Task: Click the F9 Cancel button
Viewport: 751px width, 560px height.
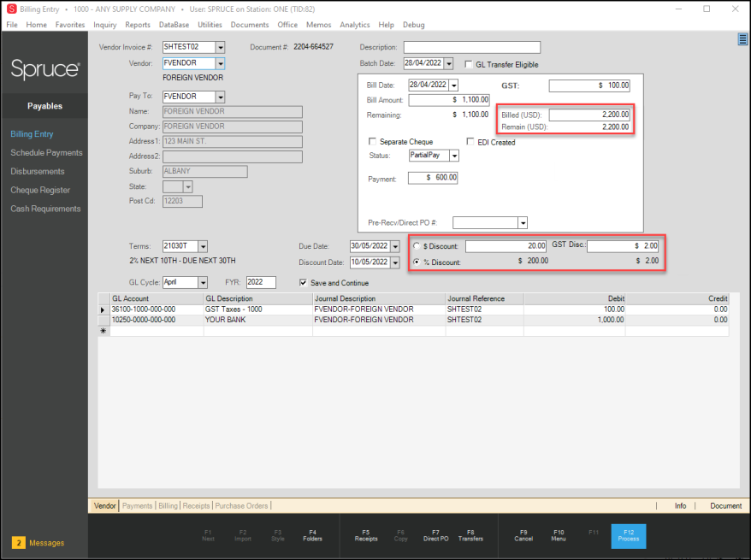Action: (523, 535)
